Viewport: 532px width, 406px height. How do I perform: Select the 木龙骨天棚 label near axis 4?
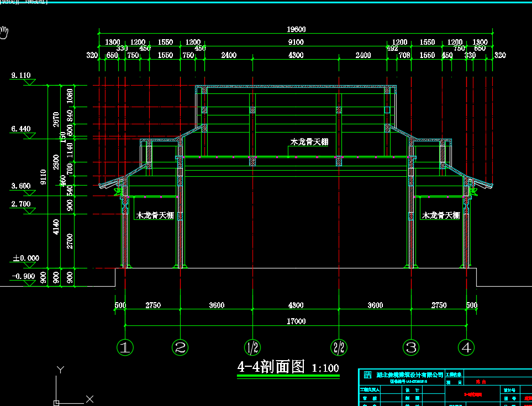click(441, 215)
